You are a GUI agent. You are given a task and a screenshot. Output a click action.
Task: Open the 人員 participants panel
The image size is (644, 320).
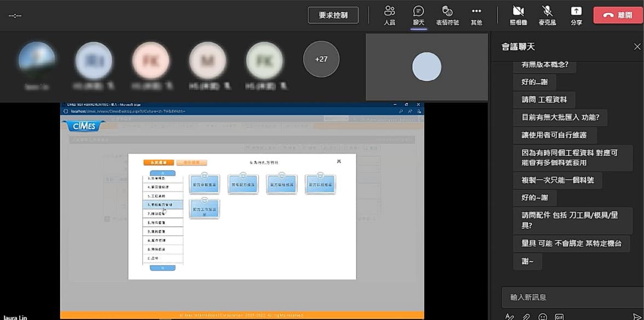click(x=390, y=15)
